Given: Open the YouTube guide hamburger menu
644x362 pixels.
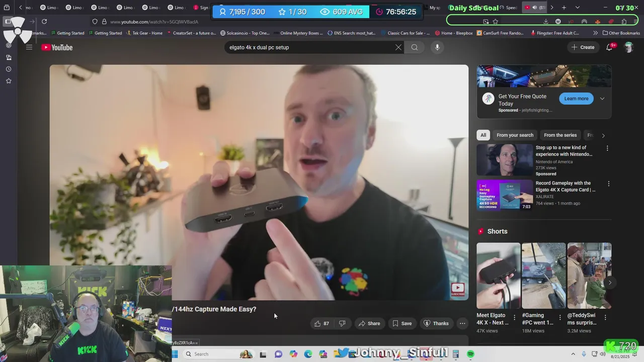Looking at the screenshot, I should pos(29,47).
